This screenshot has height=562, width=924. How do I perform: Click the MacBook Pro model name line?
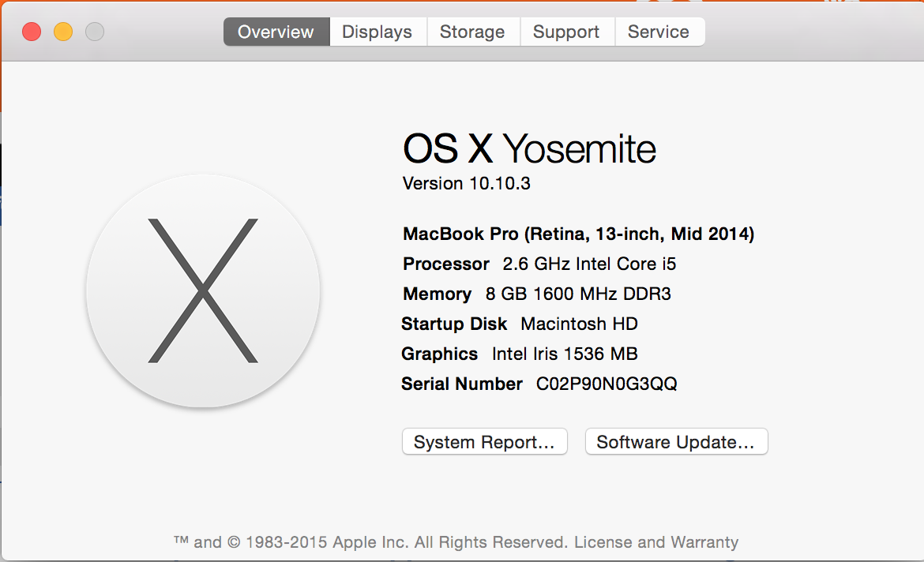click(x=578, y=234)
